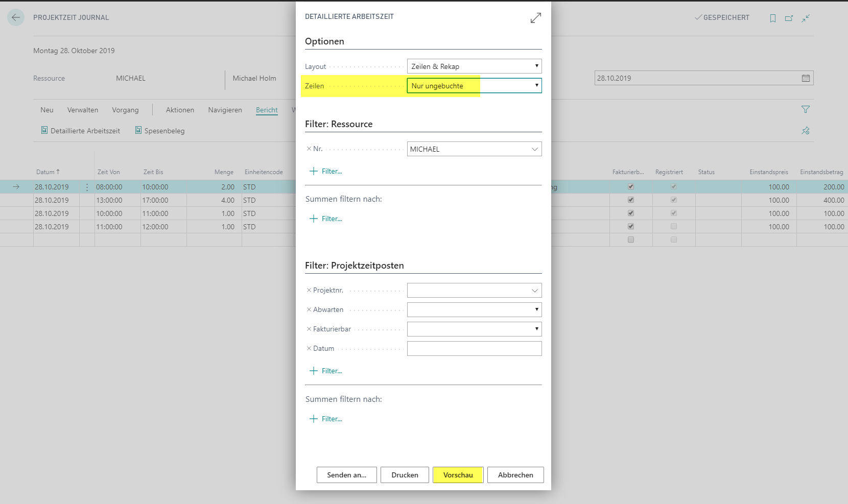This screenshot has width=848, height=504.
Task: Open the Detaillierte Arbeitszeit report action
Action: (81, 131)
